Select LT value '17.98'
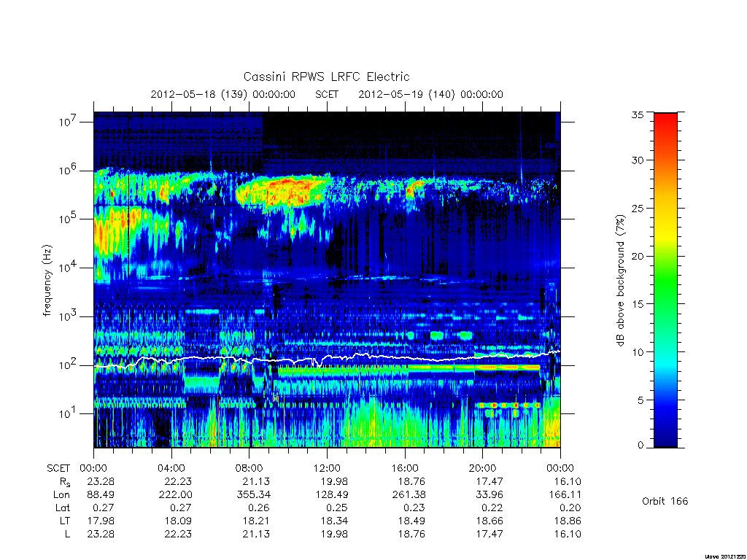This screenshot has height=560, width=747. 101,521
